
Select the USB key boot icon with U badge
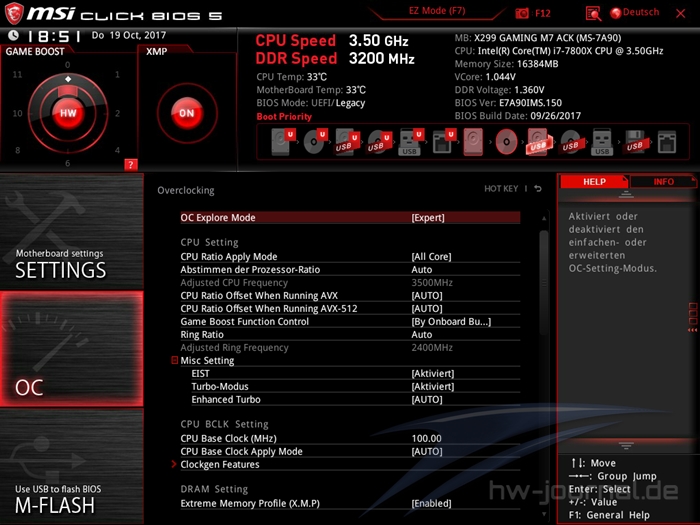click(x=411, y=142)
